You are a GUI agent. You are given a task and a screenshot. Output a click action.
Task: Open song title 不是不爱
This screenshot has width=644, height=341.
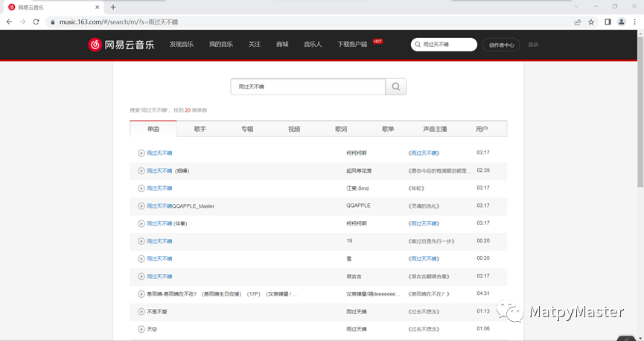pyautogui.click(x=157, y=312)
